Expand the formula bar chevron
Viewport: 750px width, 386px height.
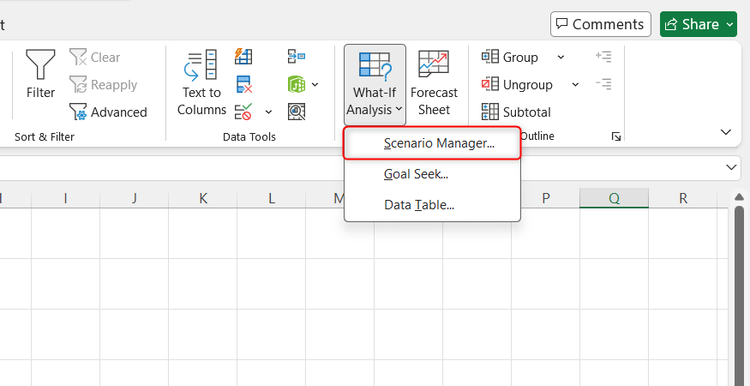pyautogui.click(x=731, y=167)
